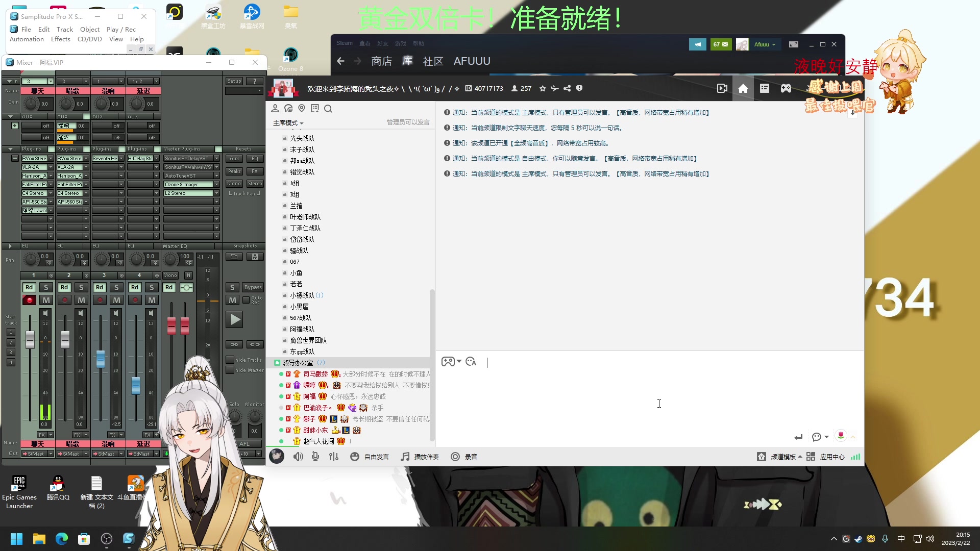
Task: Search channel members with magnifier icon
Action: coord(328,108)
